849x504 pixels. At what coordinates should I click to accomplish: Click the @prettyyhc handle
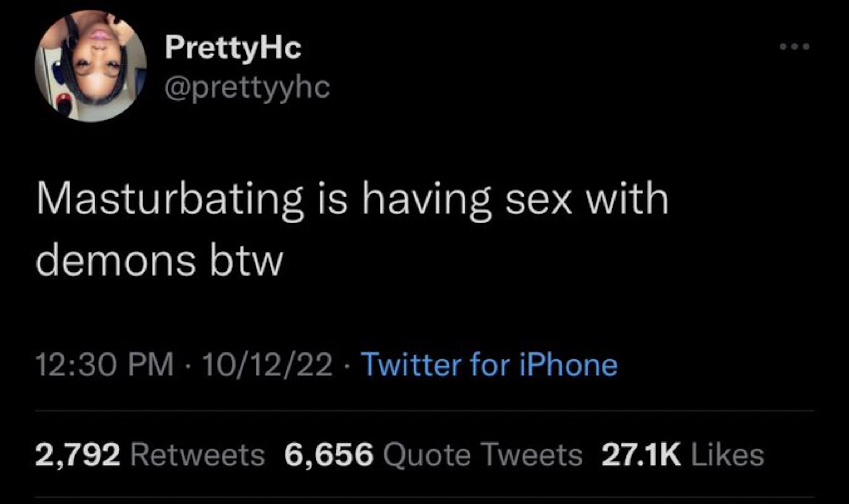tap(247, 88)
